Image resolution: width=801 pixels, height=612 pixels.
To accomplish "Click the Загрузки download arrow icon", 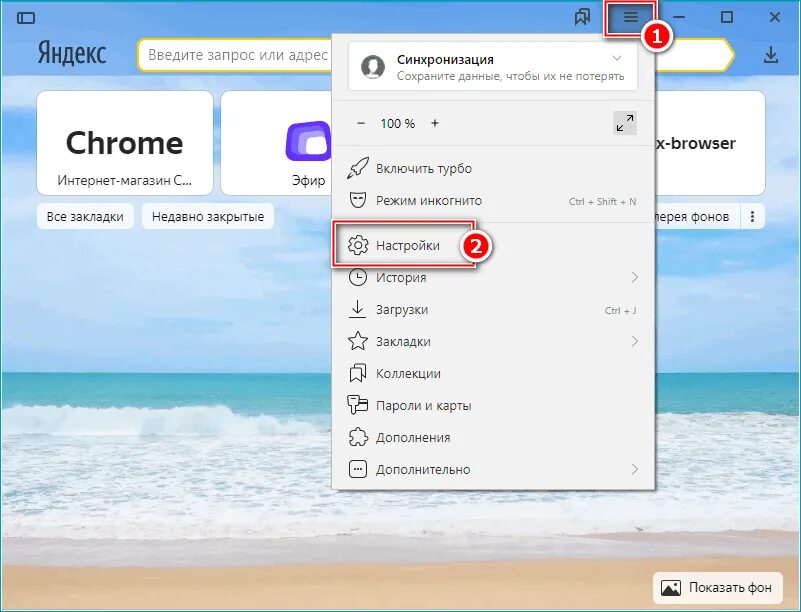I will coord(358,309).
